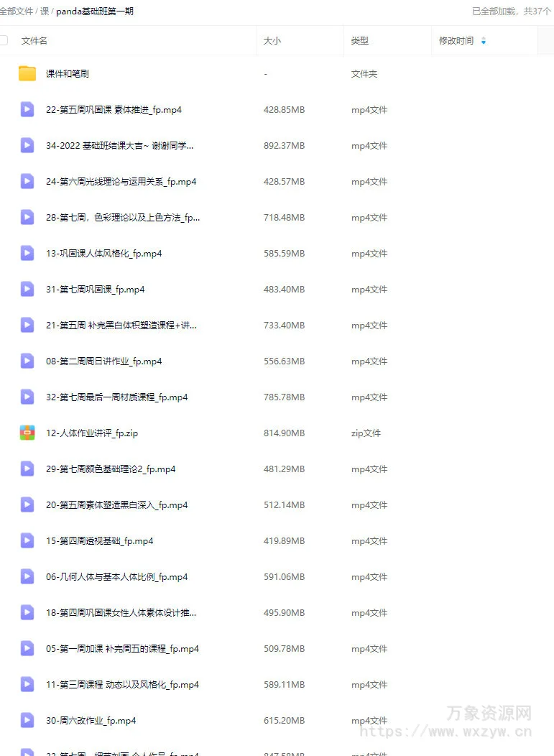The width and height of the screenshot is (554, 756).
Task: Go to 课 folder in the breadcrumb
Action: point(45,11)
